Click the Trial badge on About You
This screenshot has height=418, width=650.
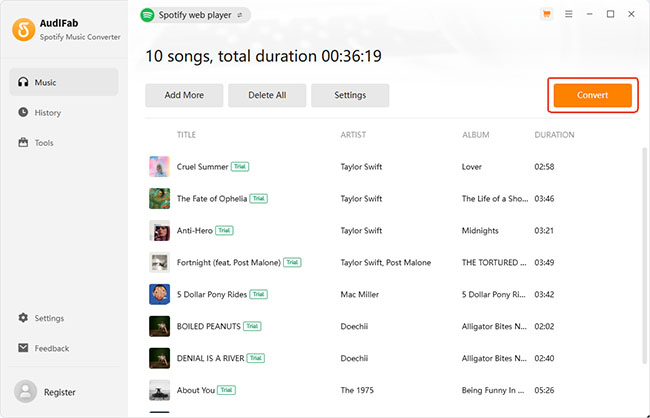[226, 390]
